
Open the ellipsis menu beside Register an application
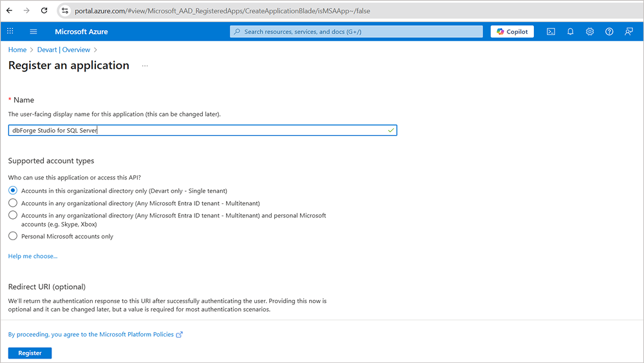click(x=145, y=66)
